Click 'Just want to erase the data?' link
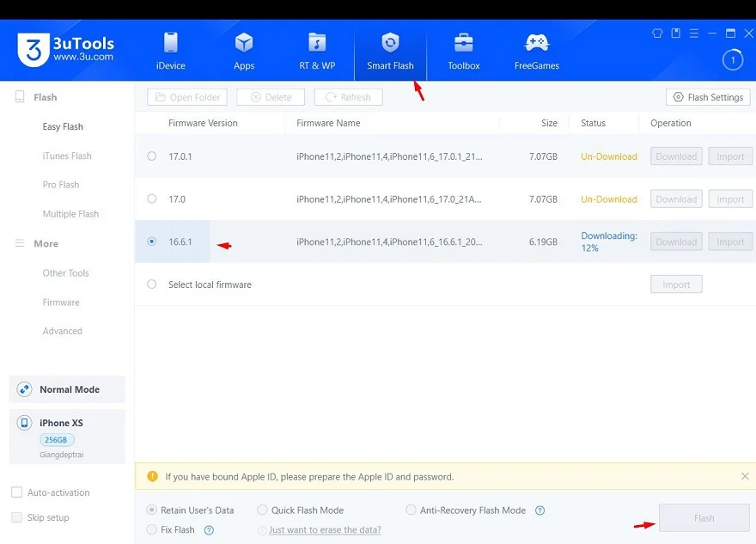The height and width of the screenshot is (544, 756). point(325,530)
